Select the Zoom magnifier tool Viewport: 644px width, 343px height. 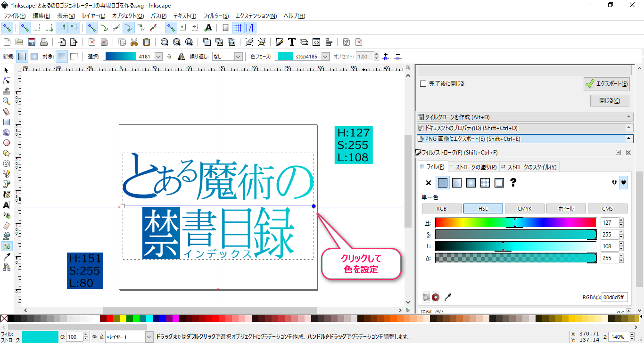(x=7, y=101)
